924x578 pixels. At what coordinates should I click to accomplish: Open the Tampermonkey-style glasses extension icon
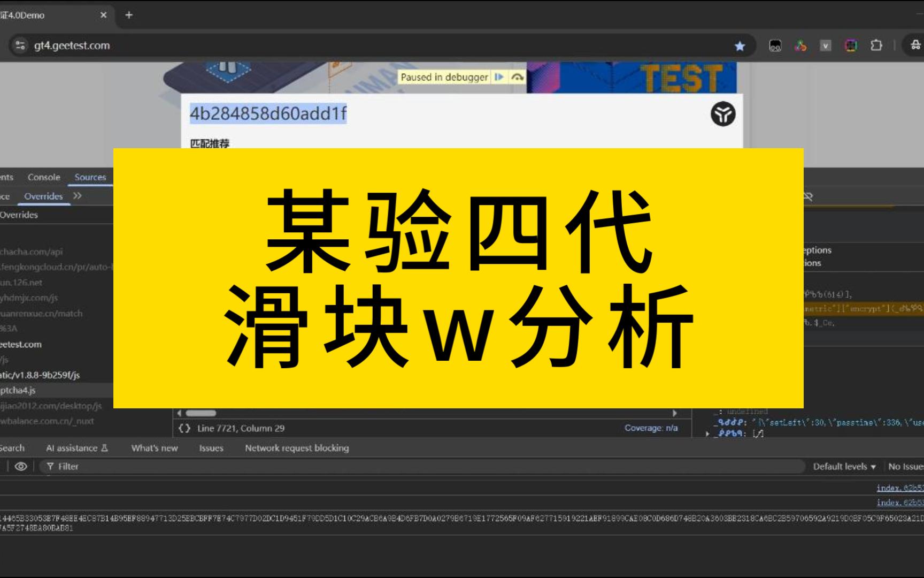tap(775, 46)
